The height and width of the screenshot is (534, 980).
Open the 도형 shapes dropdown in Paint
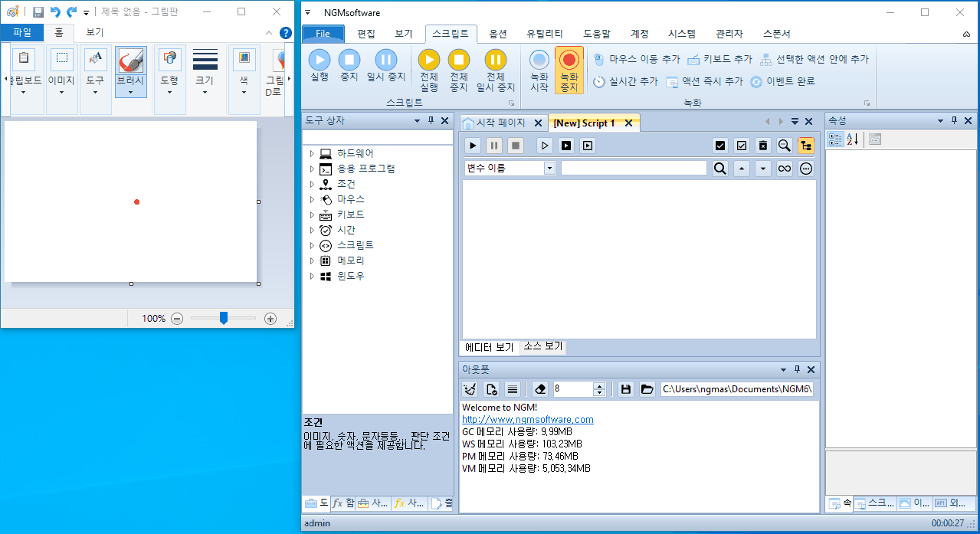169,80
